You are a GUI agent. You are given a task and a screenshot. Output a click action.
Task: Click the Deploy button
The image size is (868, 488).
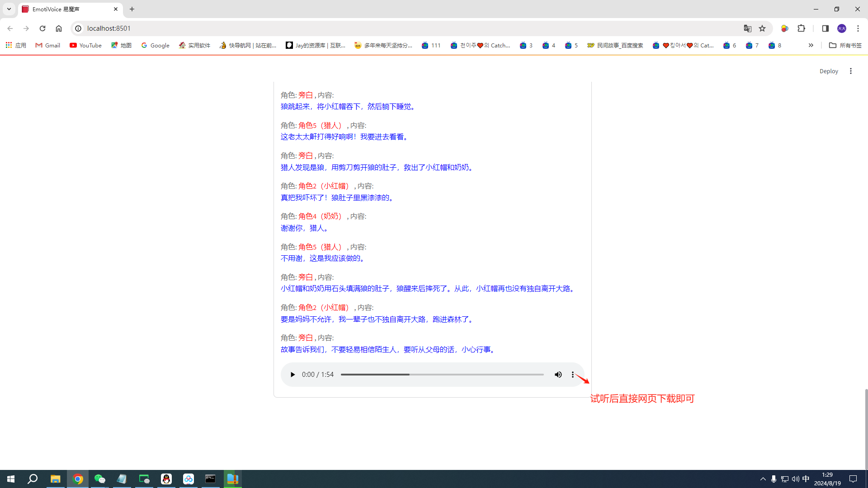tap(828, 71)
